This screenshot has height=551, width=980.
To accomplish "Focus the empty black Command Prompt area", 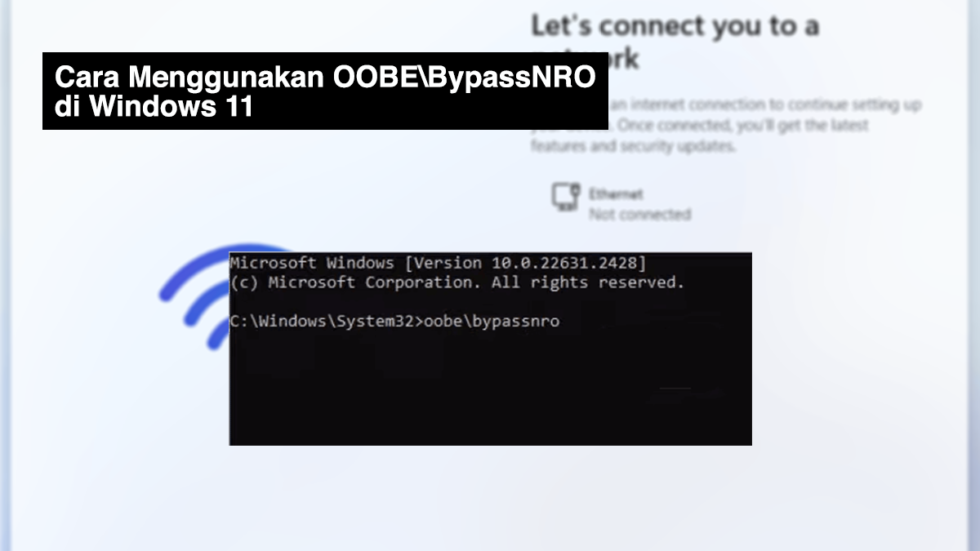I will [x=490, y=388].
